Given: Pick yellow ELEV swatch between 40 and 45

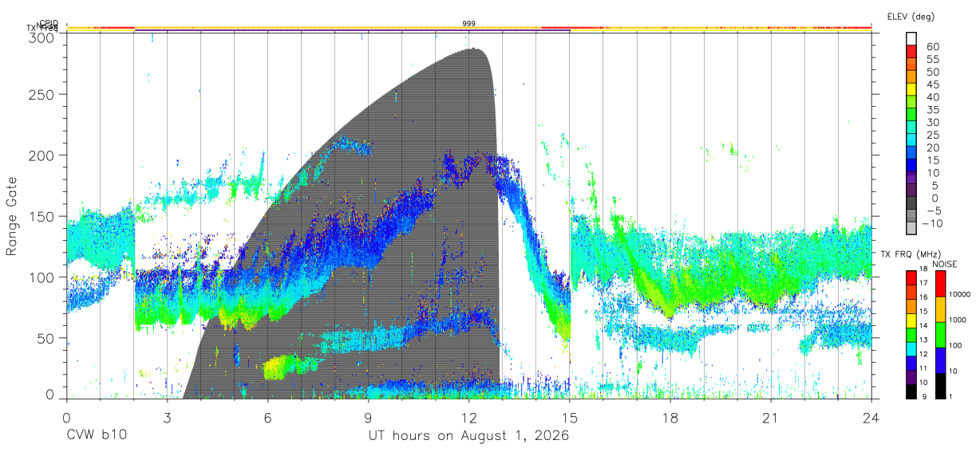Looking at the screenshot, I should 912,88.
